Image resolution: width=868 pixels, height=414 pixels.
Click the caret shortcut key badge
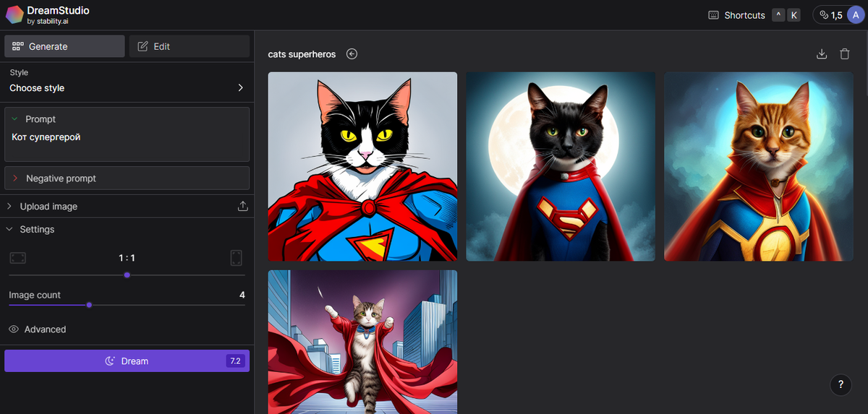click(778, 15)
